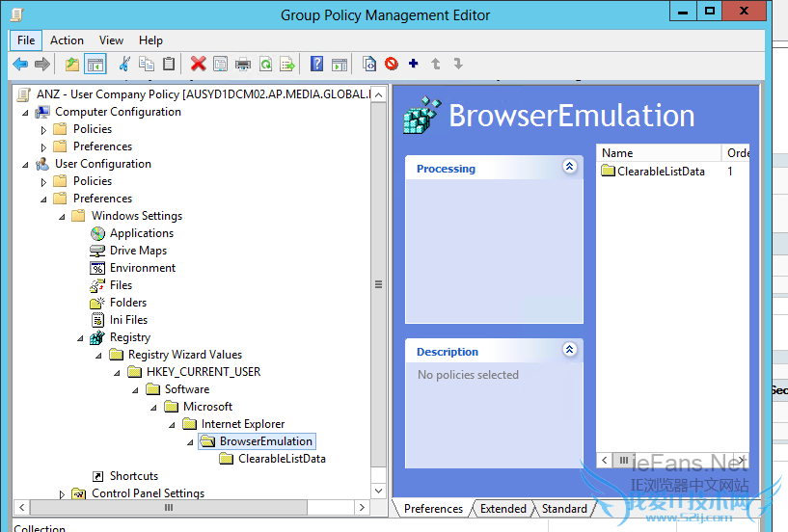Open the Action menu
The image size is (788, 532).
pyautogui.click(x=67, y=40)
